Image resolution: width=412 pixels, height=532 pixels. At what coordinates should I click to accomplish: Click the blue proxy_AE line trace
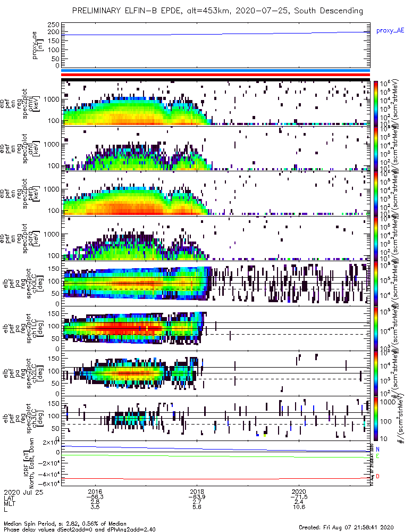pos(216,34)
